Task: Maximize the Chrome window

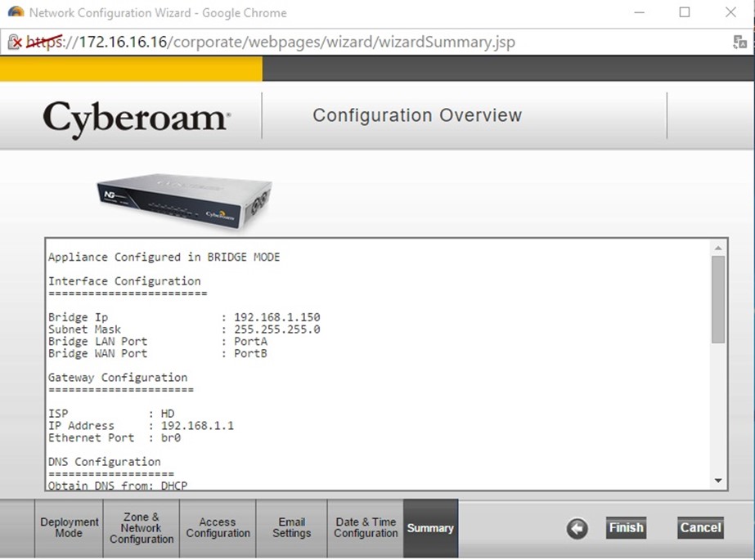Action: [x=685, y=12]
